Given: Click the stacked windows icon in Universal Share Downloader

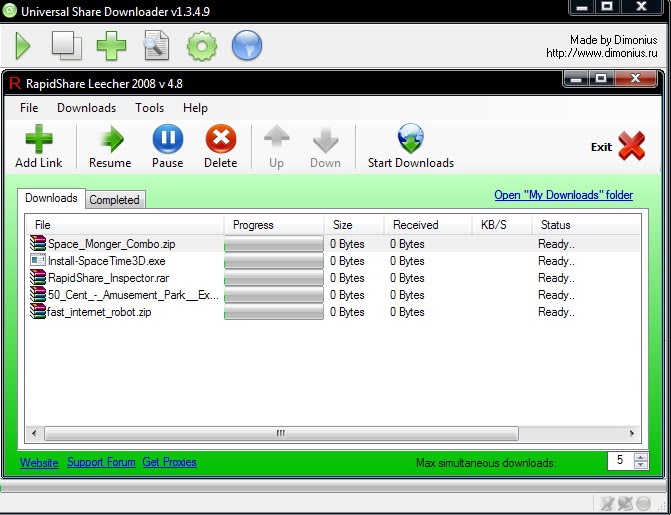Looking at the screenshot, I should click(x=67, y=45).
